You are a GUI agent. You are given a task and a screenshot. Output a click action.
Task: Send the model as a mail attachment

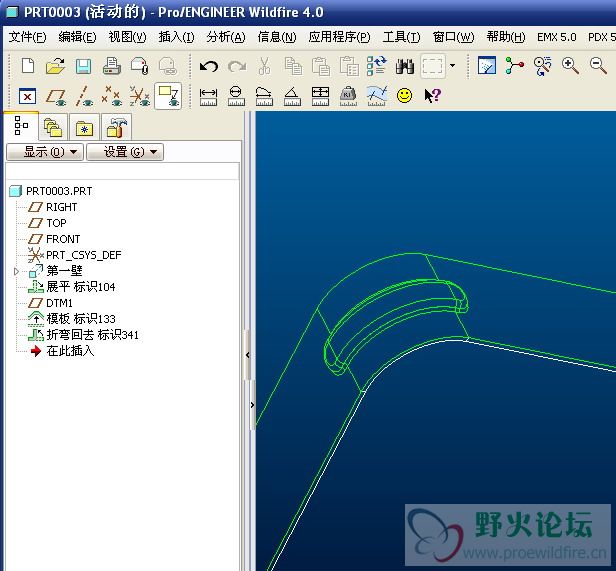click(140, 66)
